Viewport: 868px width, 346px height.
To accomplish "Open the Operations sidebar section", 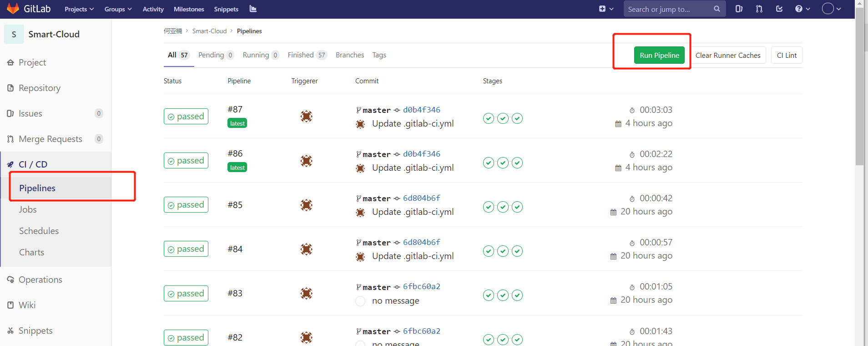I will 56,280.
